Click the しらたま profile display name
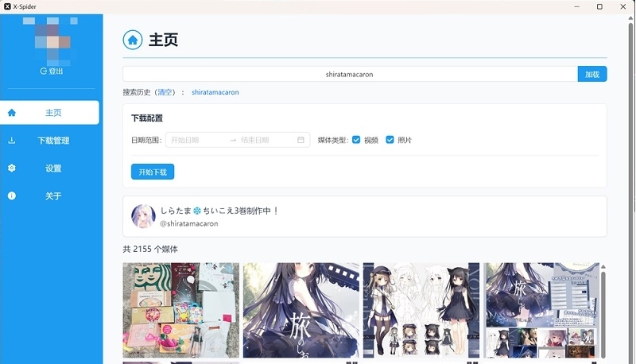This screenshot has height=364, width=636. click(219, 211)
